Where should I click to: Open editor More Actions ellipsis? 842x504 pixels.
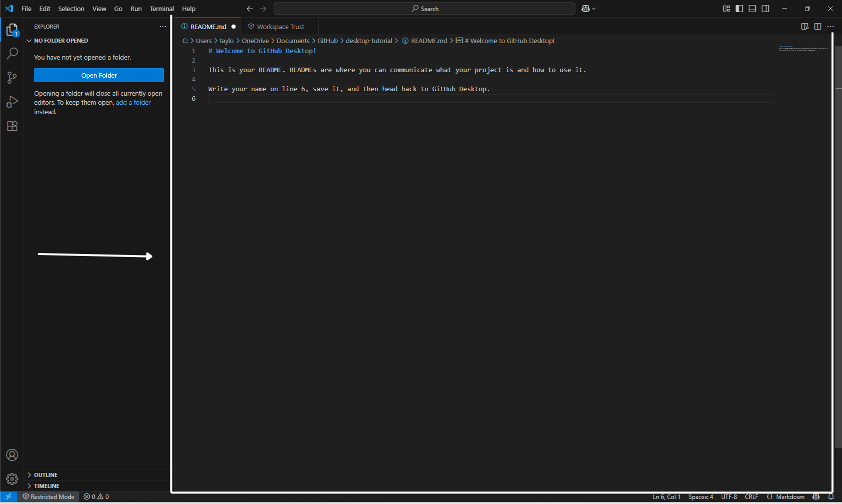(x=830, y=27)
